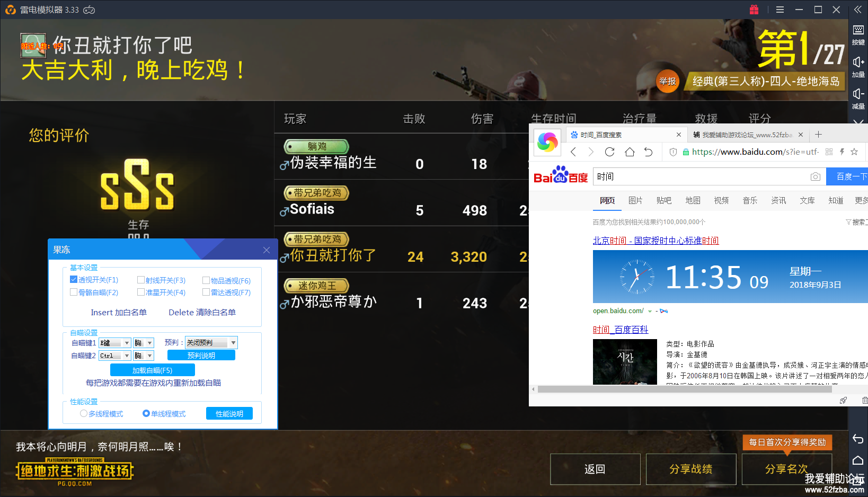Select the 图片 tab on Baidu
This screenshot has width=868, height=497.
[635, 200]
